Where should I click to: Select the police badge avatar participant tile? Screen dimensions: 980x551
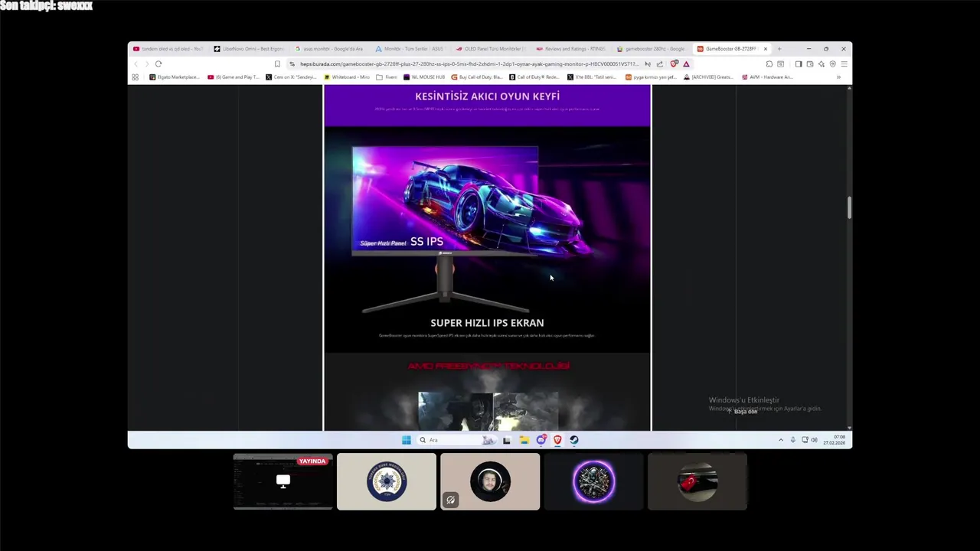click(387, 481)
